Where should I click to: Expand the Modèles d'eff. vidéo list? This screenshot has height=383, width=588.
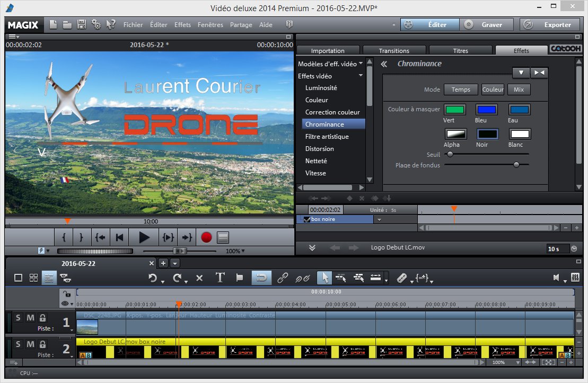(x=361, y=64)
